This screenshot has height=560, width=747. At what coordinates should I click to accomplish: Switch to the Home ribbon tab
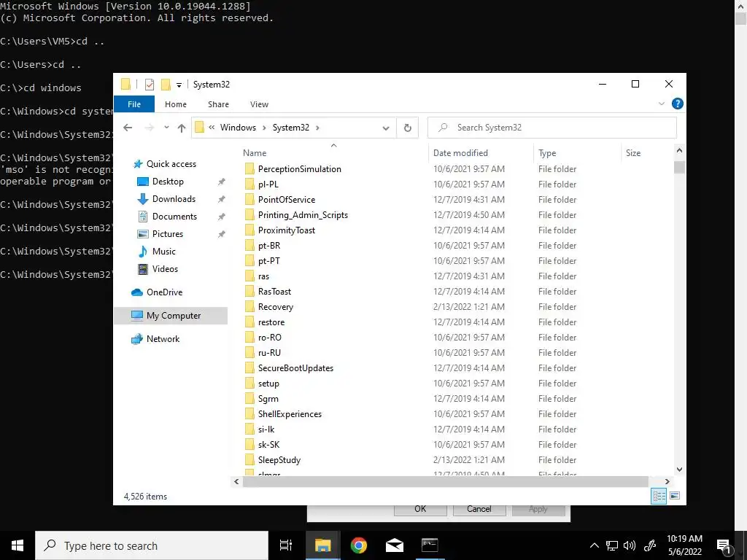(x=176, y=104)
